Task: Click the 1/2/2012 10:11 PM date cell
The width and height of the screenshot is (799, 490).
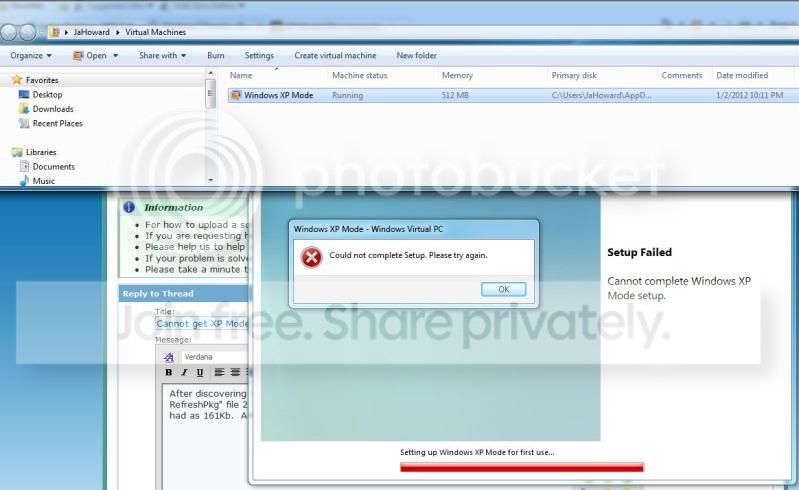Action: [749, 95]
